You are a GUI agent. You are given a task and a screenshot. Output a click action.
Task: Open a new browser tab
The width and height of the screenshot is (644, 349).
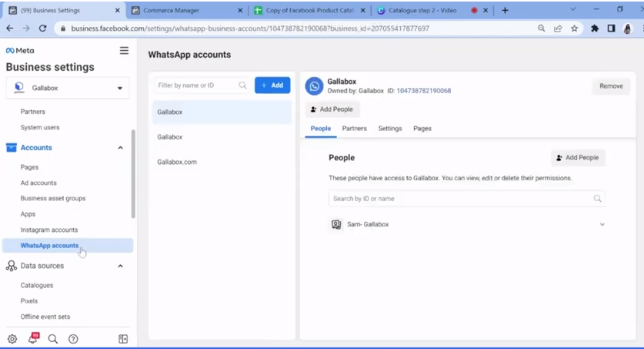point(505,10)
